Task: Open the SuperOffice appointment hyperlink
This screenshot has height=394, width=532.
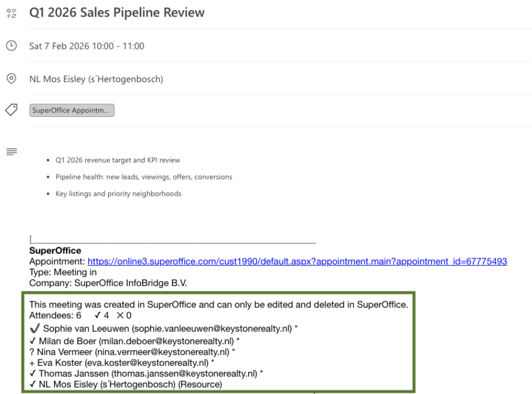Action: tap(297, 261)
